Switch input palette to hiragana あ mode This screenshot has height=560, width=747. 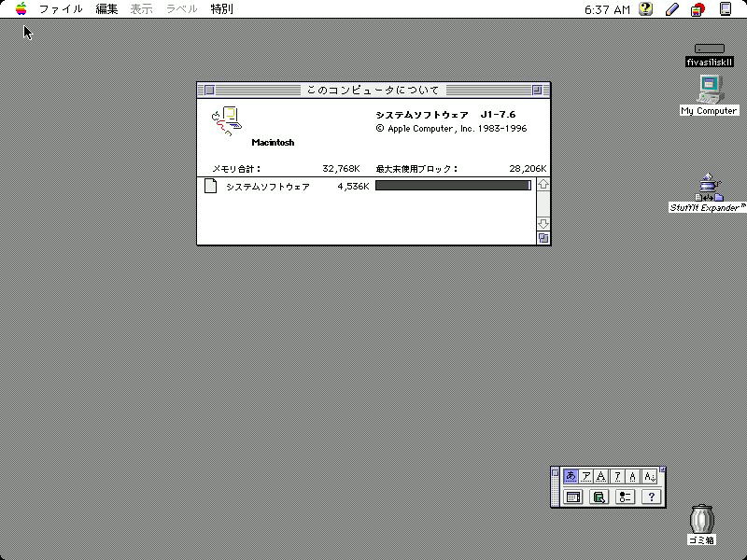click(x=571, y=476)
